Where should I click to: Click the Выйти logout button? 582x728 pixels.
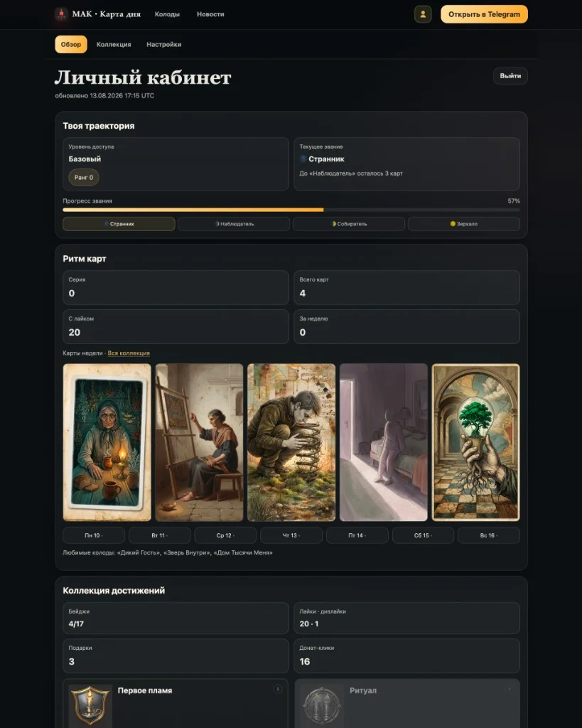tap(510, 76)
